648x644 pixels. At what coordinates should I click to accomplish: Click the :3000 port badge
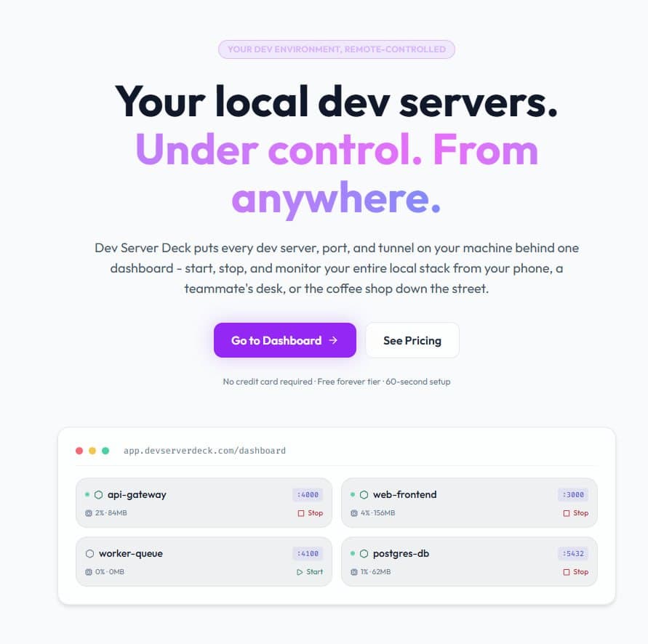573,494
